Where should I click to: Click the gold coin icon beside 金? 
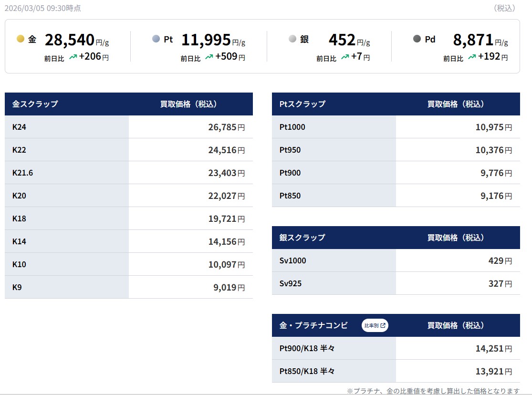pyautogui.click(x=21, y=39)
